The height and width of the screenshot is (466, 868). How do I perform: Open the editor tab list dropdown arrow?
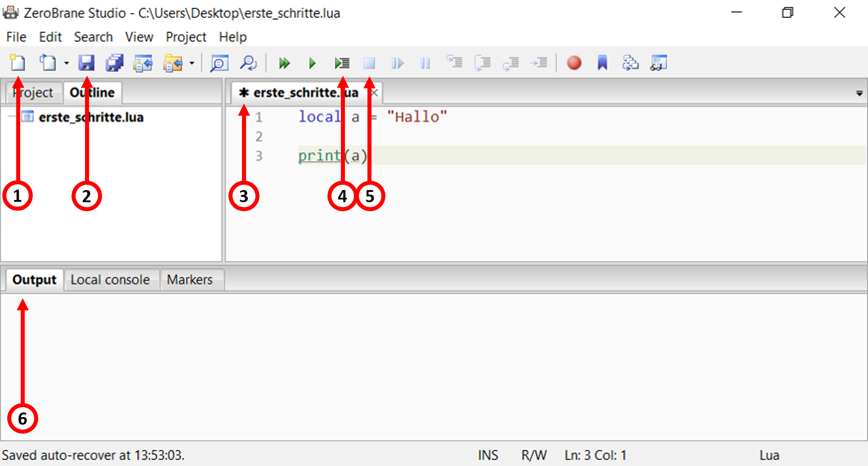tap(859, 93)
